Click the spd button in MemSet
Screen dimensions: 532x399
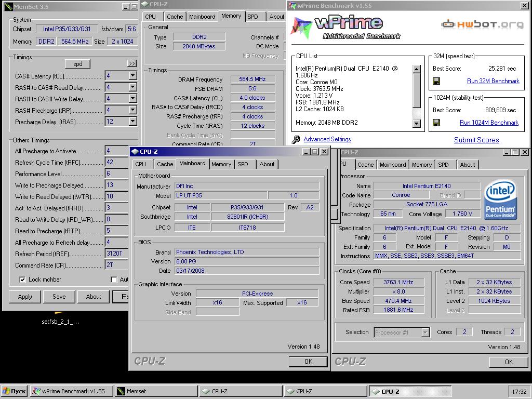78,64
